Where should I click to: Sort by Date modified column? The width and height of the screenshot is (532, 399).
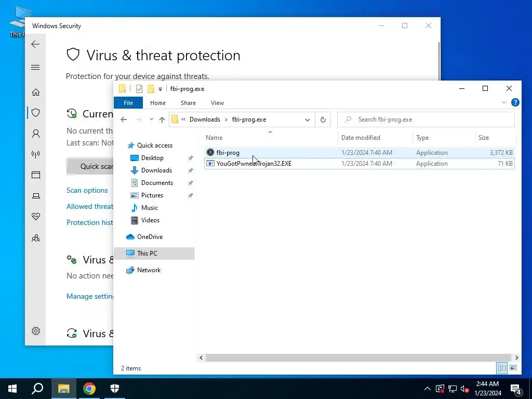point(376,137)
